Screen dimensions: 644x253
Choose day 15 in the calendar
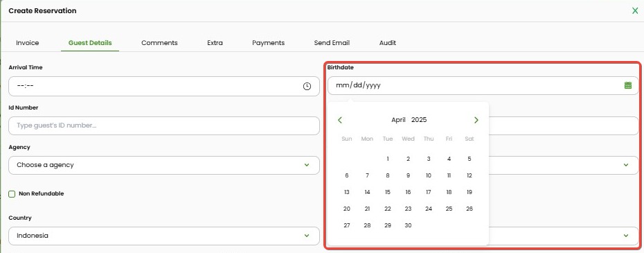coord(388,192)
